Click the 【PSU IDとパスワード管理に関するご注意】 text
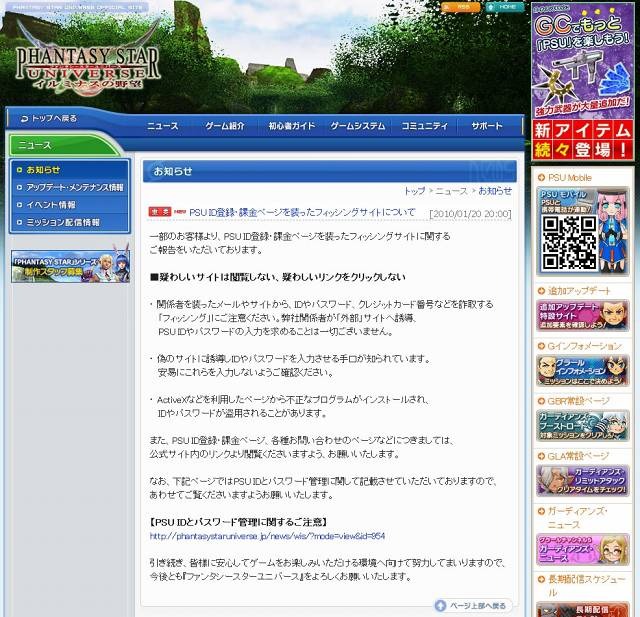The width and height of the screenshot is (640, 617). (238, 522)
